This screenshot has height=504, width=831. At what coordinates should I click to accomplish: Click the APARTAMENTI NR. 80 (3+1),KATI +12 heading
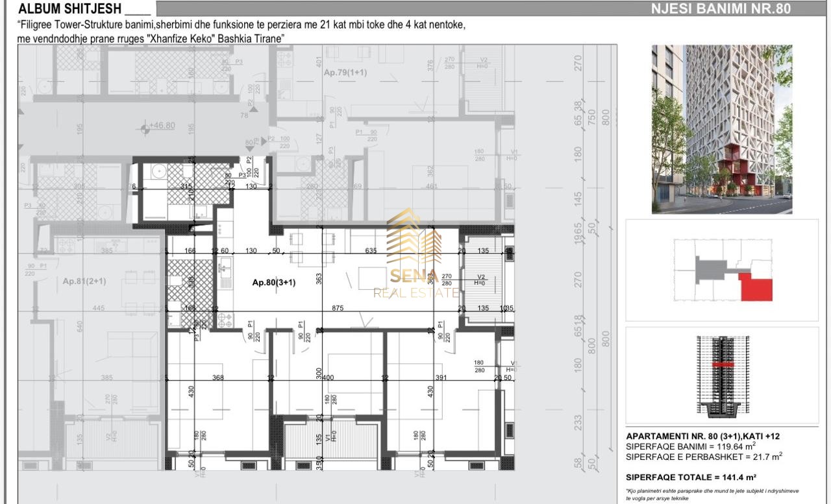(702, 437)
